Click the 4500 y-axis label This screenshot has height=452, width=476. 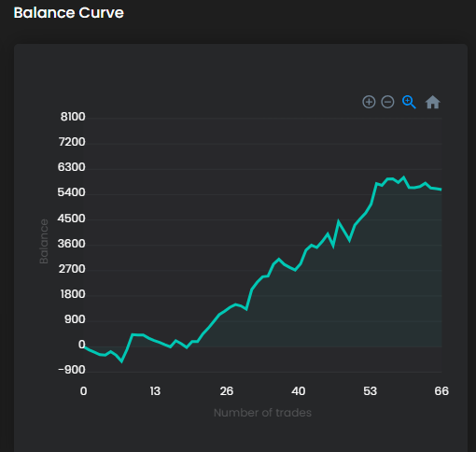point(71,219)
